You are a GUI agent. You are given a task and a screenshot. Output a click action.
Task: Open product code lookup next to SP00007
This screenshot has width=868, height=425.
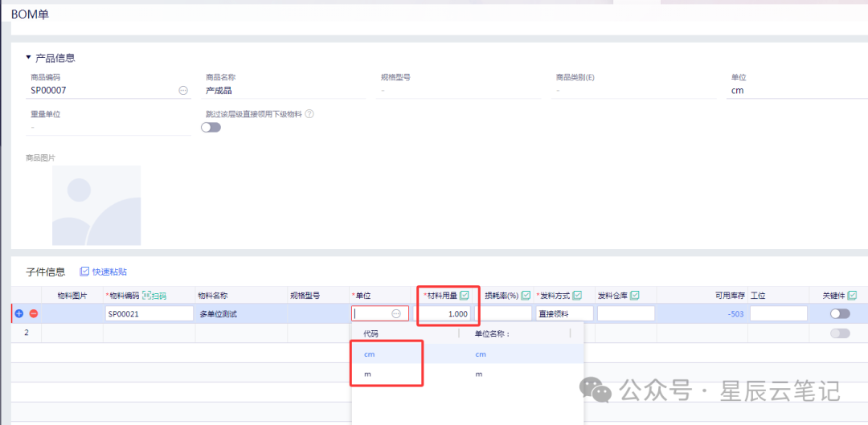point(183,90)
